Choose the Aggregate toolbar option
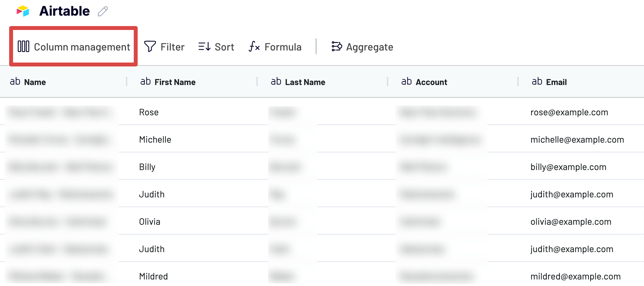The width and height of the screenshot is (644, 286). tap(362, 47)
